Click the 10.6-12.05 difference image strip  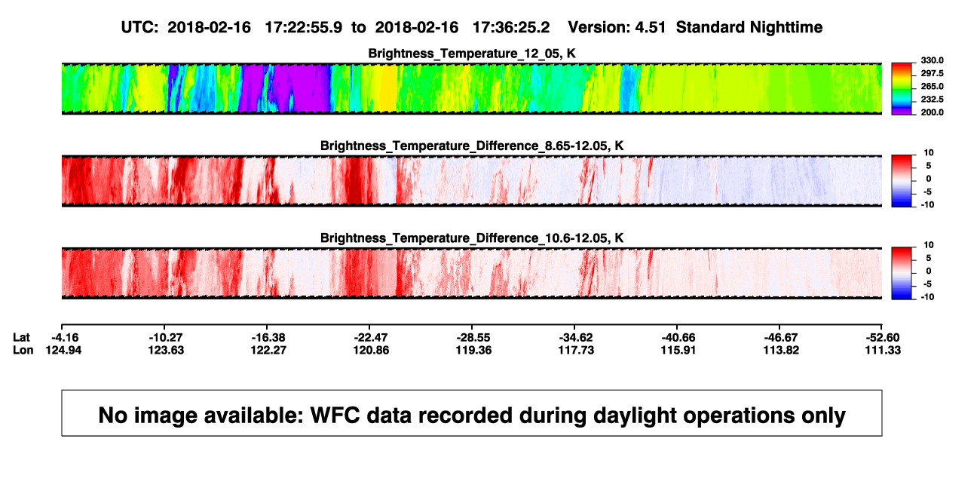click(x=472, y=273)
